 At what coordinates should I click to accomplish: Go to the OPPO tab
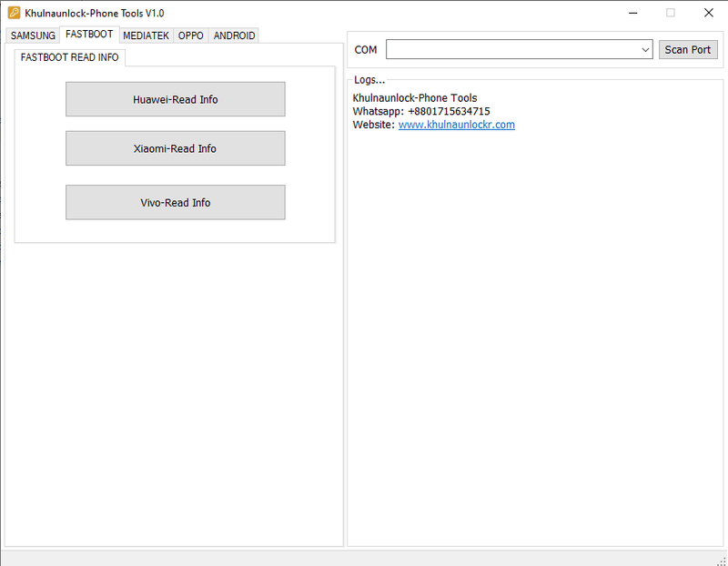(x=191, y=35)
